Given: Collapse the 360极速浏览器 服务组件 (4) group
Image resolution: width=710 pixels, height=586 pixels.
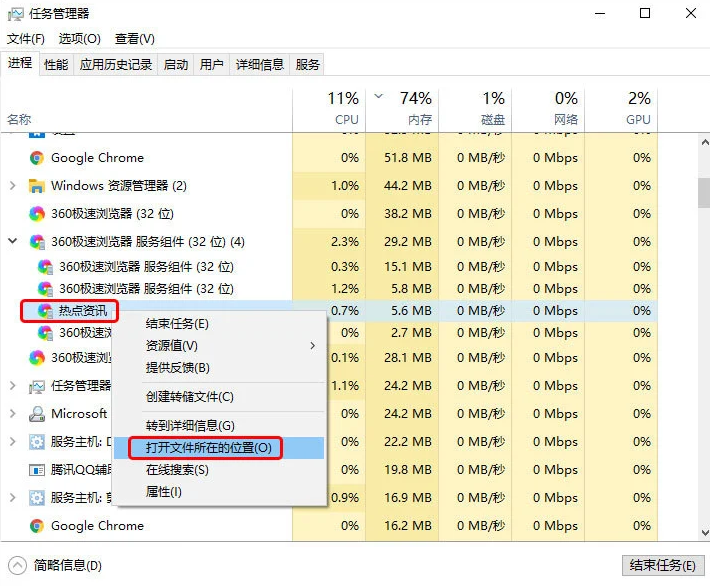Looking at the screenshot, I should click(13, 242).
